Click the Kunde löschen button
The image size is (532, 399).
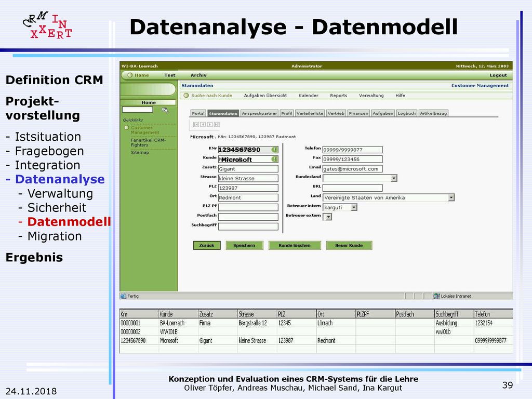pyautogui.click(x=295, y=245)
